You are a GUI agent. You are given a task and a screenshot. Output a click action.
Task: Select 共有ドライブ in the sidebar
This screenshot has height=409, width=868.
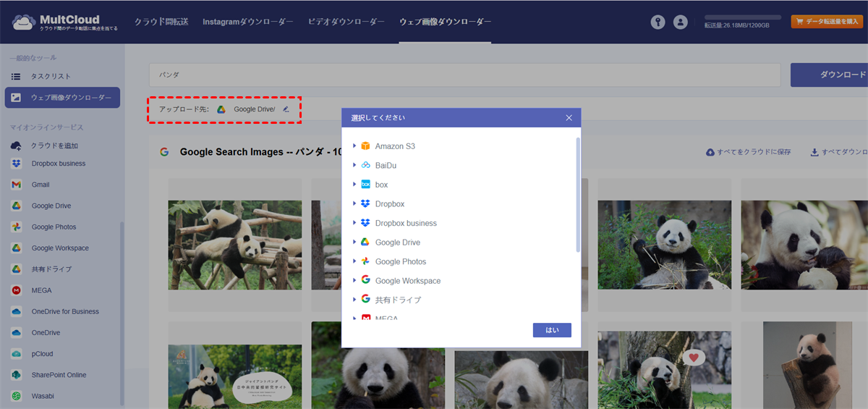point(51,269)
